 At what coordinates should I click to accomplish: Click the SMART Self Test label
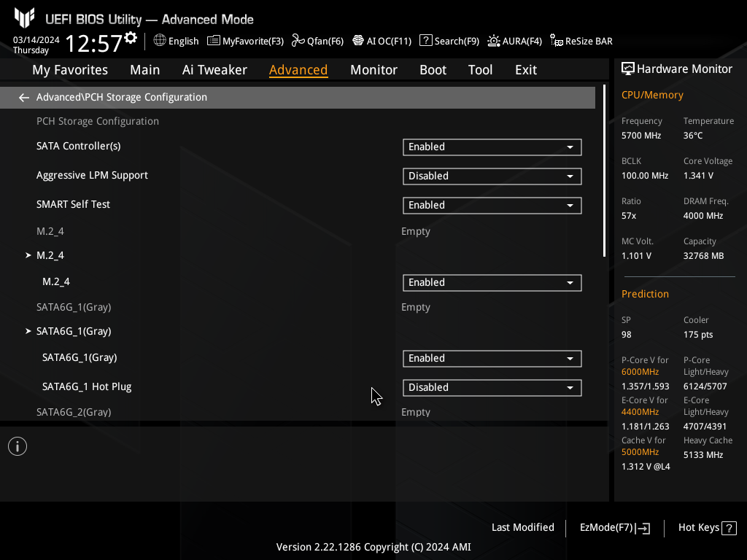pos(73,204)
